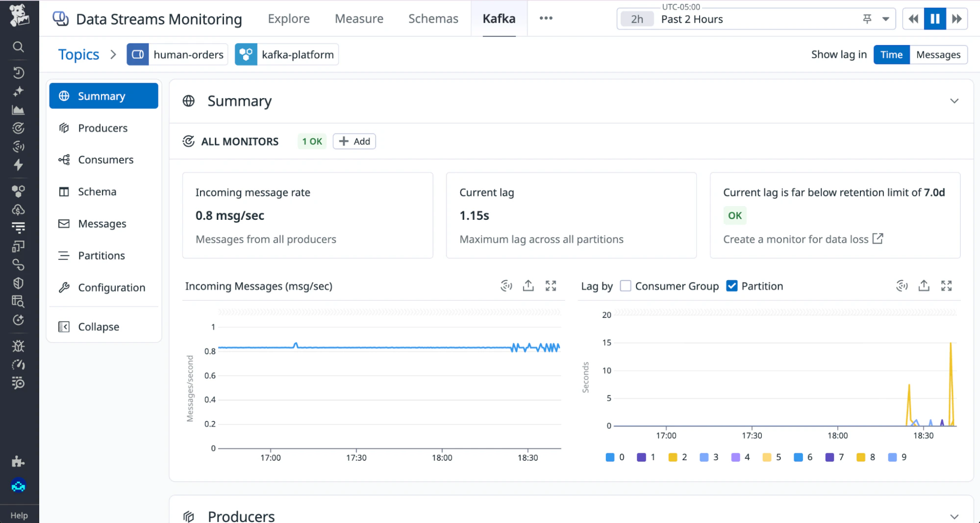Image resolution: width=980 pixels, height=523 pixels.
Task: Click the Datadog logo at the top left
Action: click(x=19, y=16)
